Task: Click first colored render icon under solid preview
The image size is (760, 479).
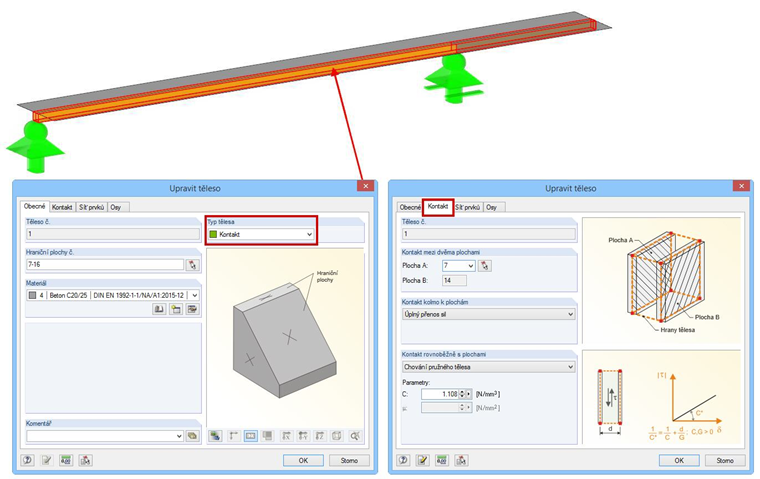Action: pyautogui.click(x=215, y=436)
